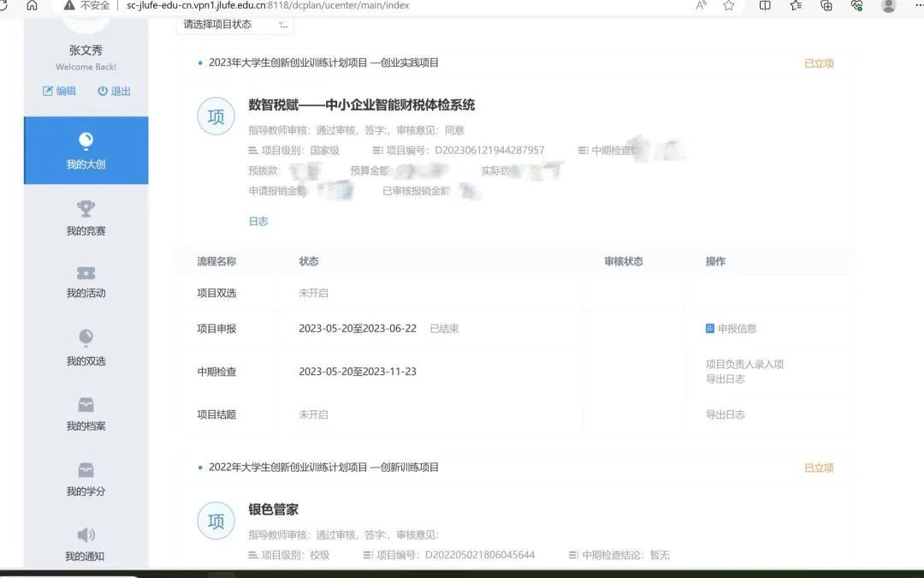Click the 退出 logout link
This screenshot has height=578, width=924.
pyautogui.click(x=115, y=91)
